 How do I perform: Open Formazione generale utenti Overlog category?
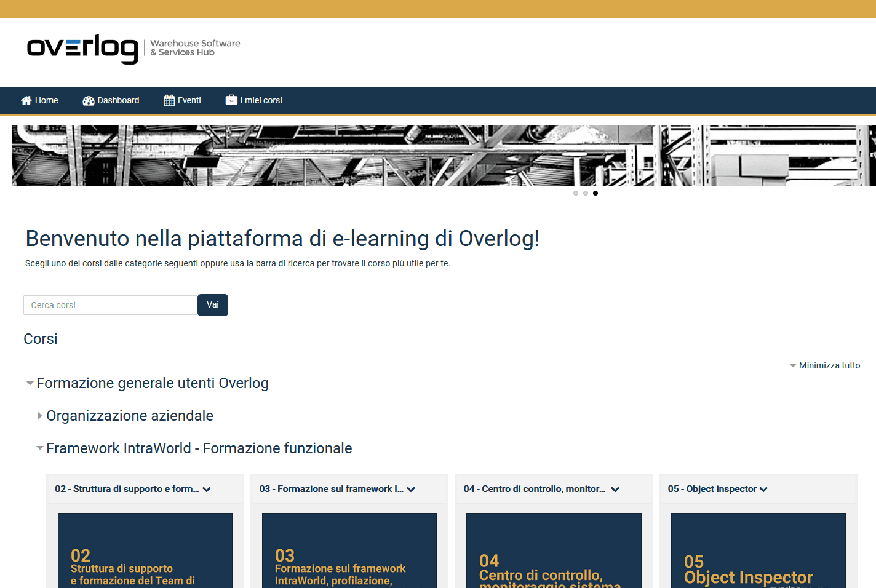(153, 383)
